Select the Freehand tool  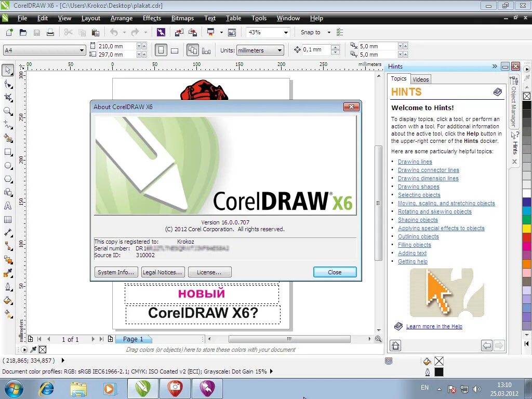8,125
